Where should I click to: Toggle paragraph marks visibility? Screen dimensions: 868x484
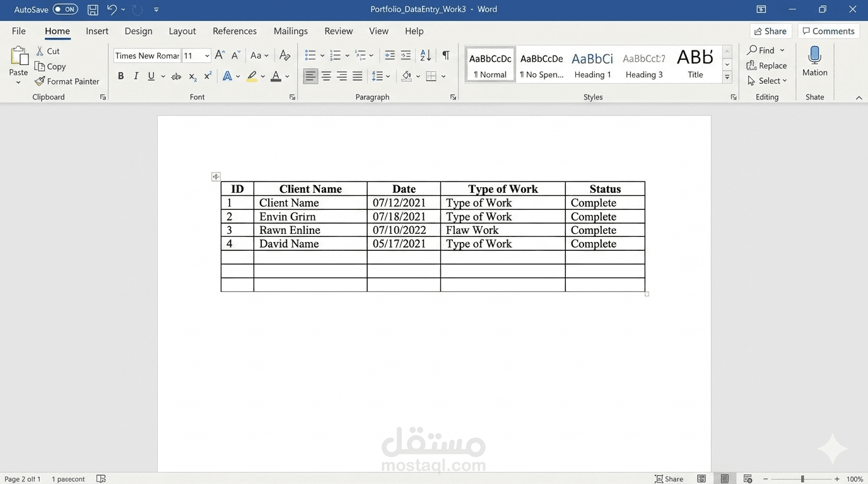tap(445, 55)
